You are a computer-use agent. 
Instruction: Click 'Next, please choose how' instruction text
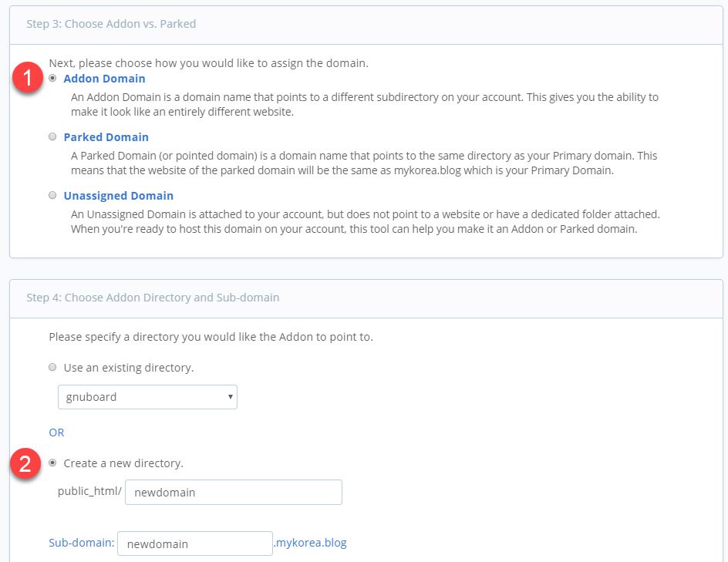(x=208, y=63)
